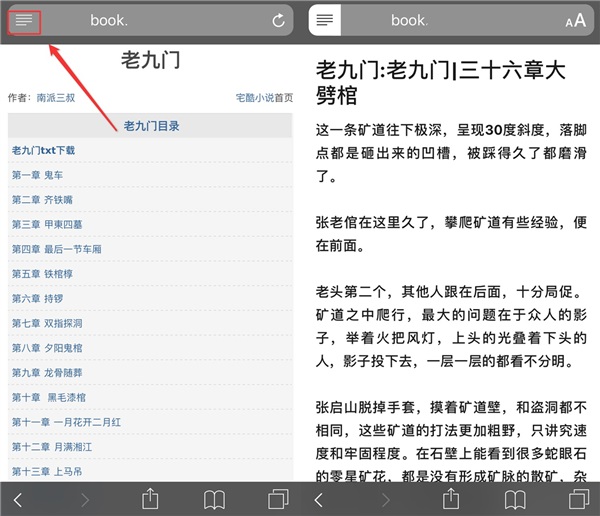Tap the 老九门目录 header link

tap(152, 126)
